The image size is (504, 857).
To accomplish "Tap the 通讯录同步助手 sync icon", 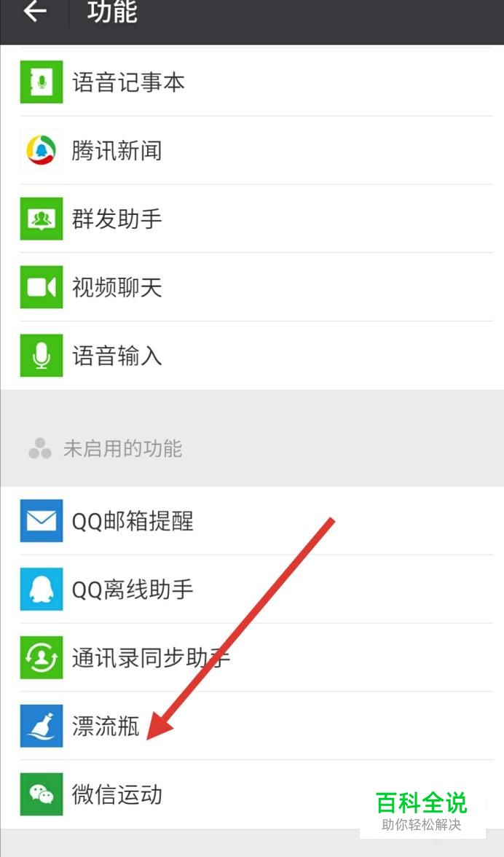I will pyautogui.click(x=42, y=657).
